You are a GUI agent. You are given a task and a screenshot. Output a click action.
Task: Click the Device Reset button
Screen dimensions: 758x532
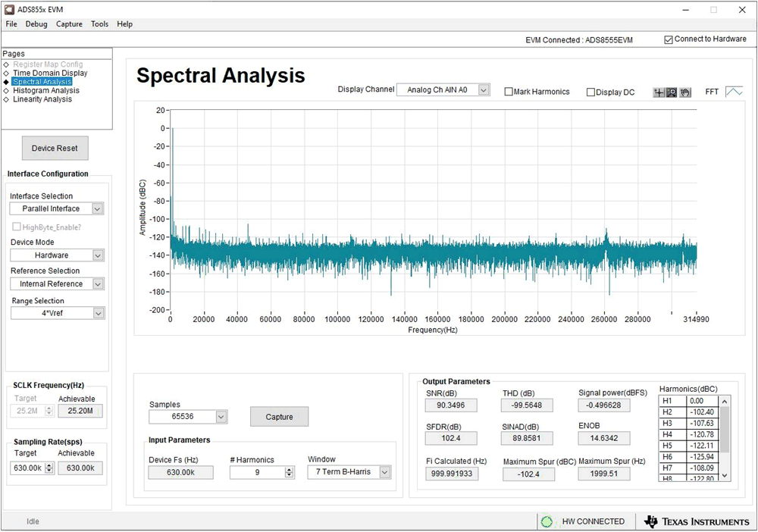(x=55, y=149)
